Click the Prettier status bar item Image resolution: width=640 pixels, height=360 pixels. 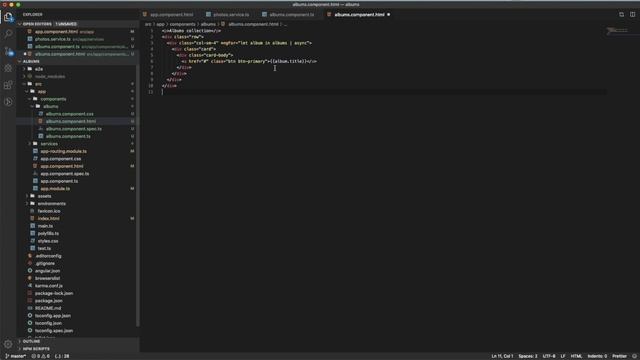tap(619, 356)
